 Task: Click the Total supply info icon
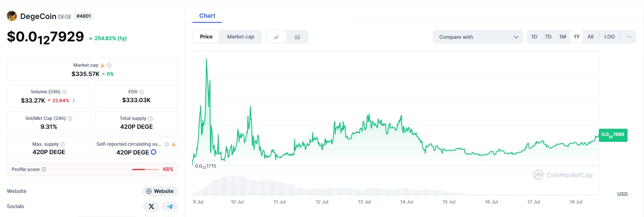click(151, 119)
